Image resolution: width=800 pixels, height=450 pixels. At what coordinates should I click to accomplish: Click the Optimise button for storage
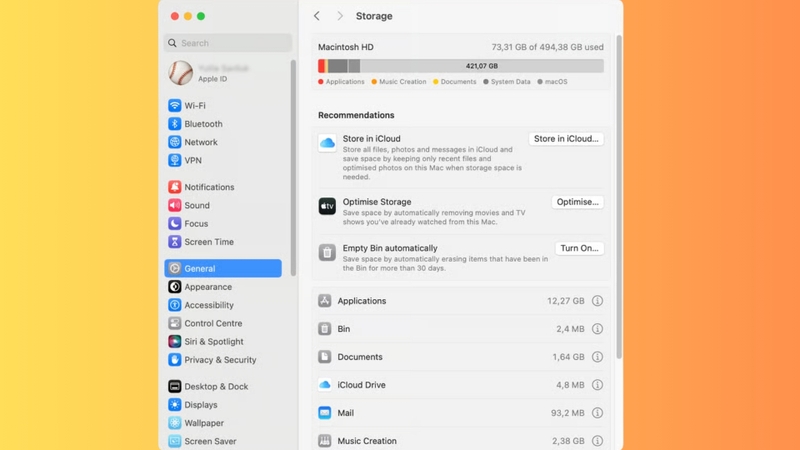point(578,202)
